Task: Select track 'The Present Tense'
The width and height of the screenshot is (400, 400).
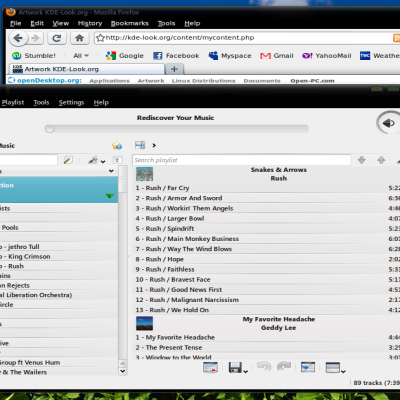Action: [x=266, y=348]
